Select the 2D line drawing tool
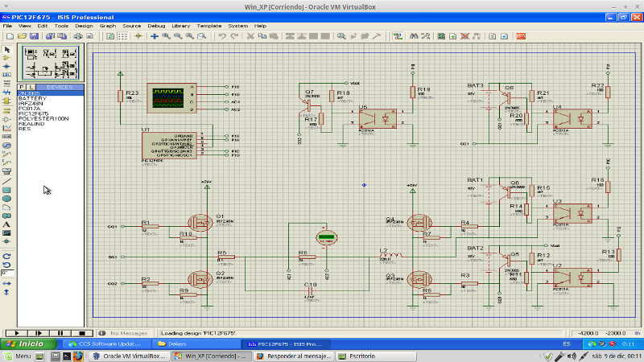The width and height of the screenshot is (644, 362). [7, 181]
